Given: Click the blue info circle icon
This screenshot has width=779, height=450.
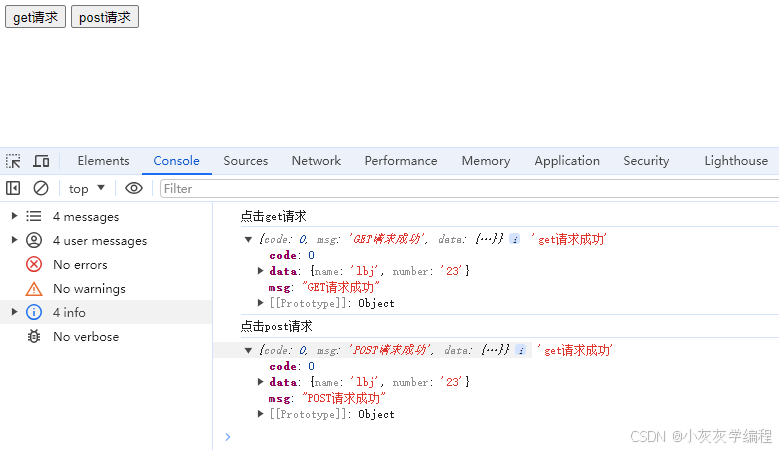Looking at the screenshot, I should point(34,312).
